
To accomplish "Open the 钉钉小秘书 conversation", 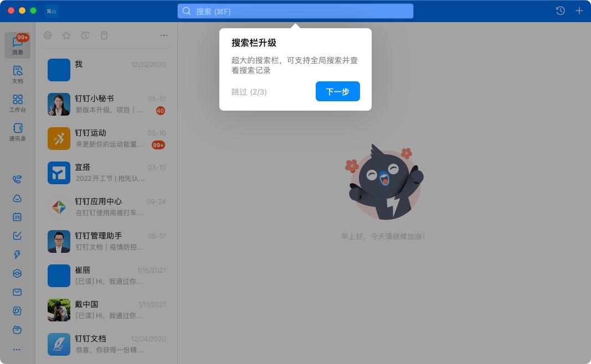I will (107, 104).
